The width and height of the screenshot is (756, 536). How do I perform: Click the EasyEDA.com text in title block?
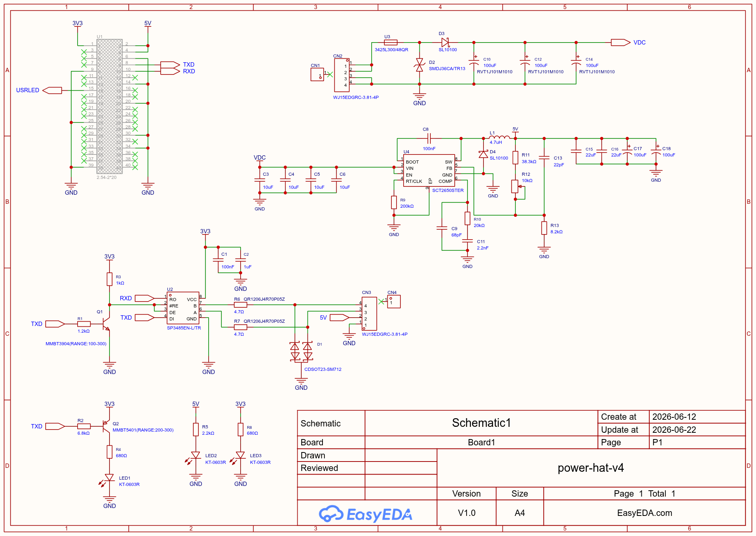pyautogui.click(x=645, y=513)
